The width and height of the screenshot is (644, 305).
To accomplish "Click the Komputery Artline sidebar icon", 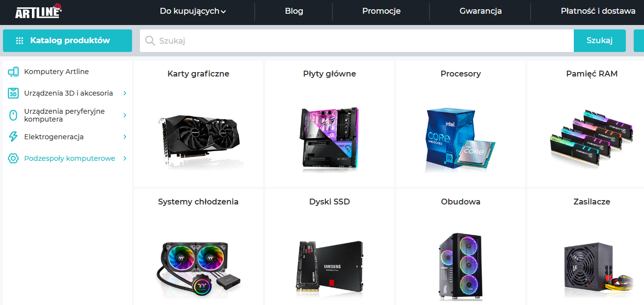I will (x=13, y=72).
